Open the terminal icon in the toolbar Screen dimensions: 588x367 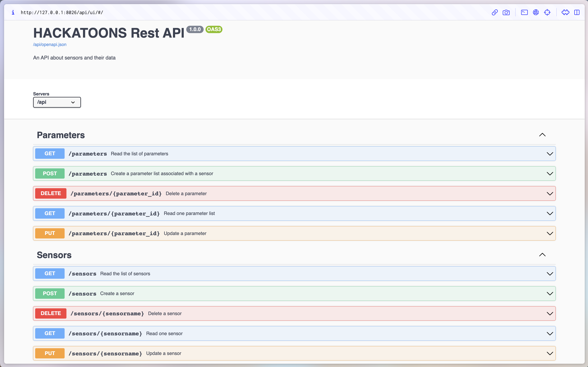524,12
